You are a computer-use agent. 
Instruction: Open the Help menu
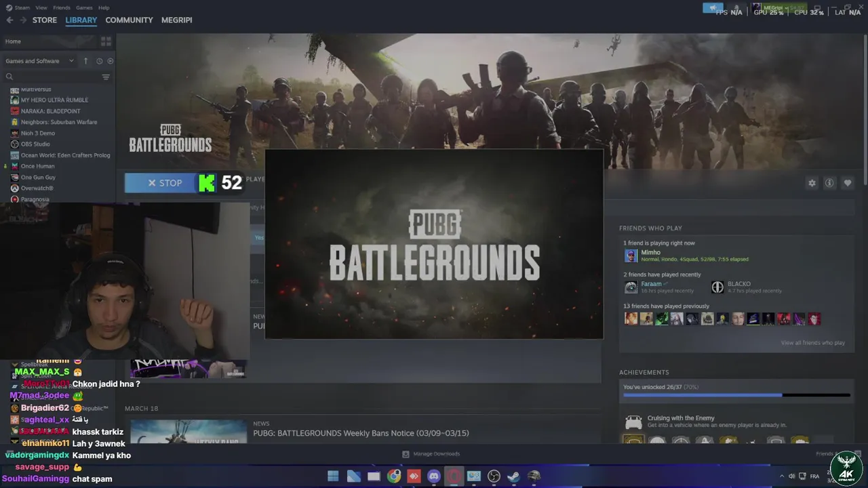click(x=104, y=7)
